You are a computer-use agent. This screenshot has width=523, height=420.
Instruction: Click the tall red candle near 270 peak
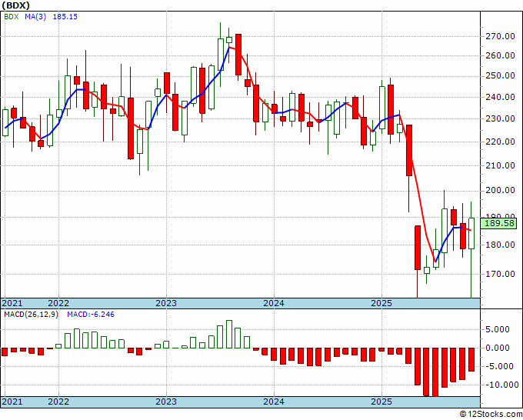pyautogui.click(x=238, y=55)
